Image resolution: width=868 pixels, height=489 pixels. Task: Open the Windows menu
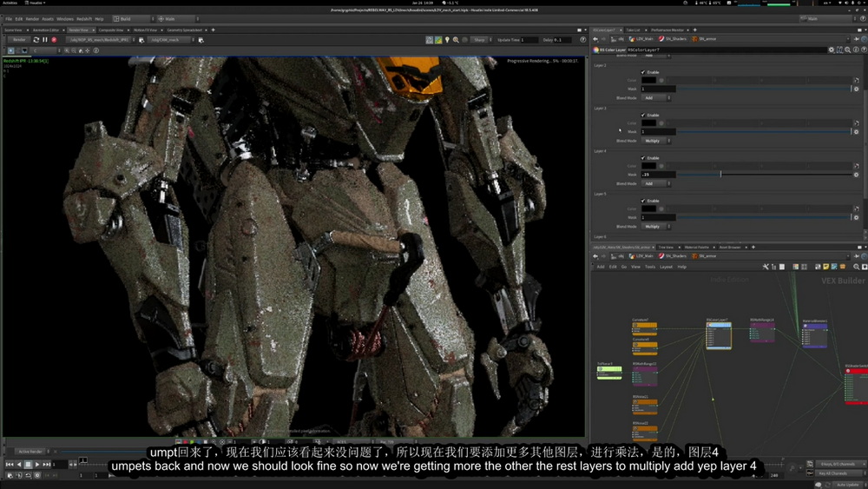(65, 19)
